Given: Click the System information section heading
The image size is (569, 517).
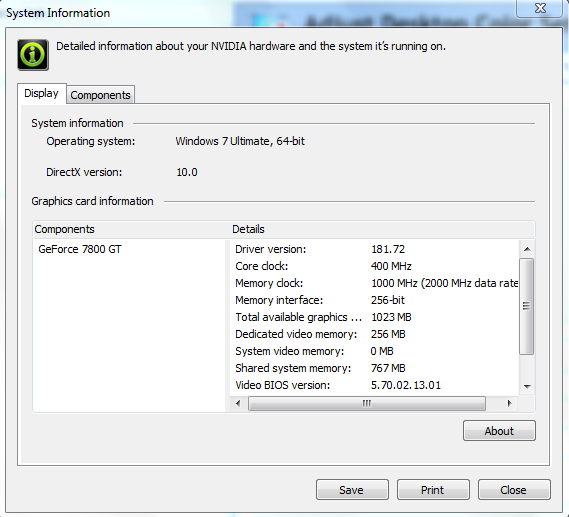Looking at the screenshot, I should tap(77, 123).
